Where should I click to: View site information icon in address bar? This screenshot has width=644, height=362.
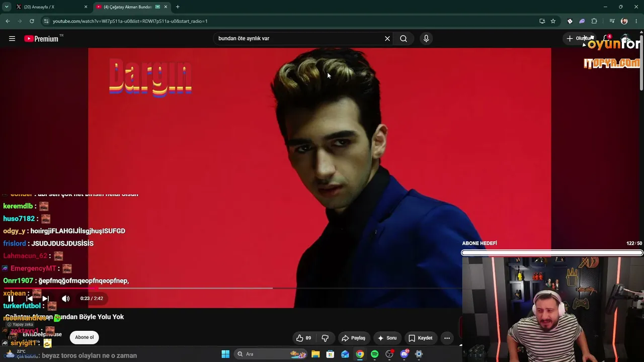(x=46, y=21)
